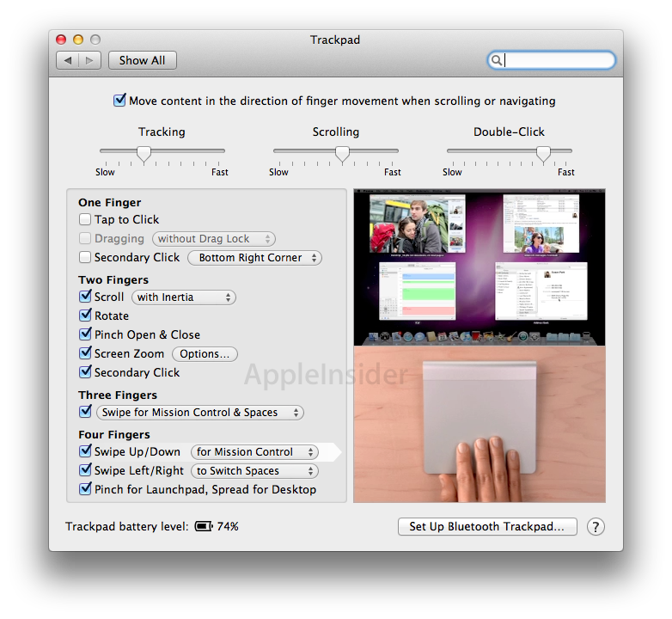The width and height of the screenshot is (672, 619).
Task: Click the back navigation arrow
Action: tap(68, 60)
